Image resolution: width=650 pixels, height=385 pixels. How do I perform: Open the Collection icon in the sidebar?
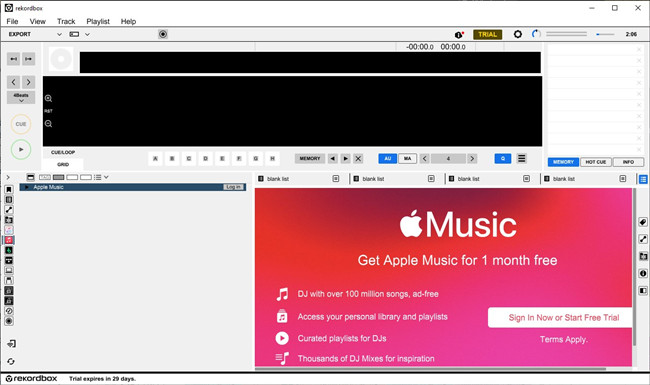(9, 190)
